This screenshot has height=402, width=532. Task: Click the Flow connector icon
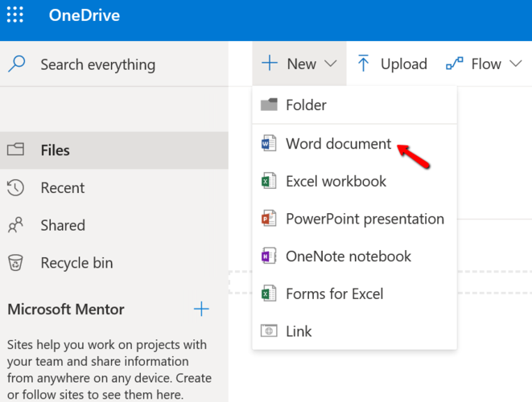(455, 64)
